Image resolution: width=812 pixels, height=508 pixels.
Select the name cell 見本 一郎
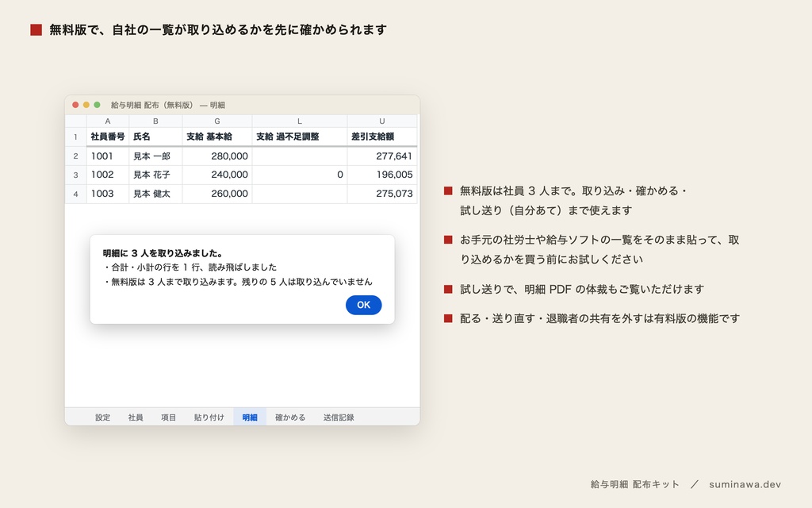[155, 156]
